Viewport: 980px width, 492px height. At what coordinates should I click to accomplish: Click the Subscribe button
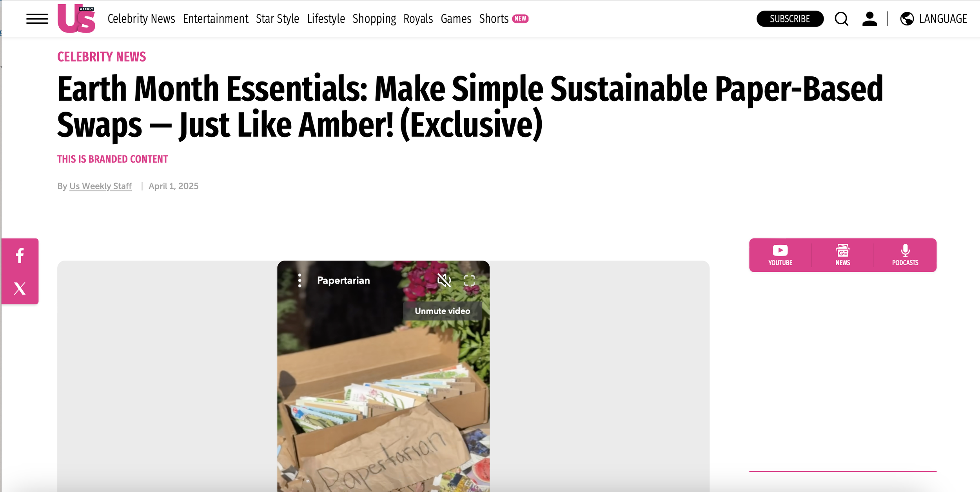tap(790, 19)
